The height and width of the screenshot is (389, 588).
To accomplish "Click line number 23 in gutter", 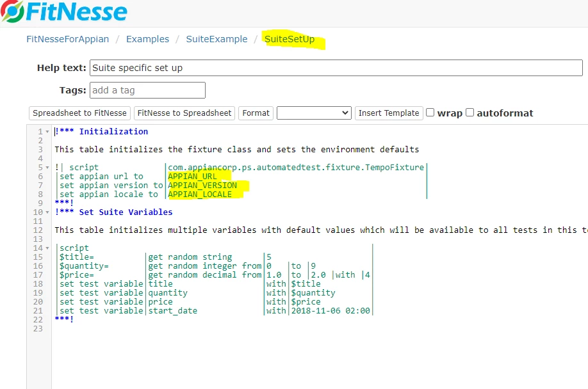I will pos(38,329).
